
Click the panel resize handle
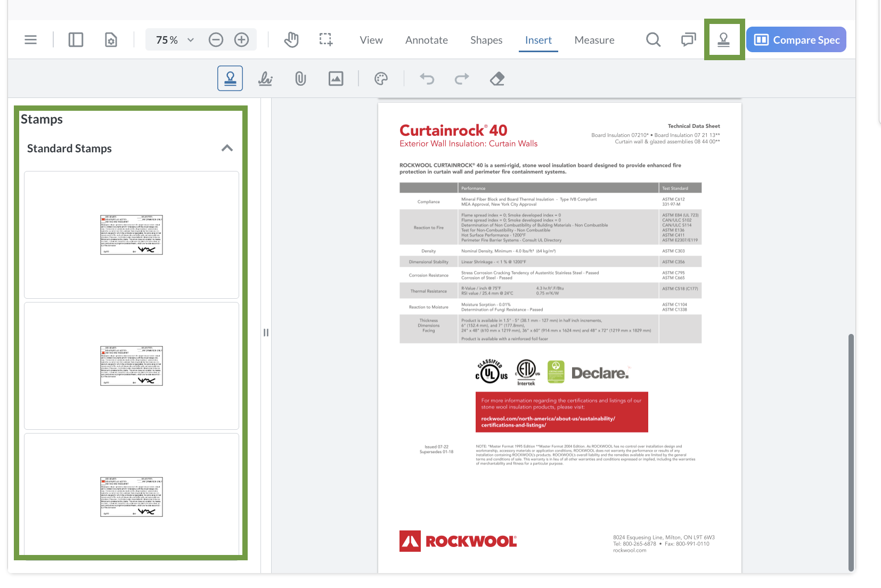coord(266,332)
